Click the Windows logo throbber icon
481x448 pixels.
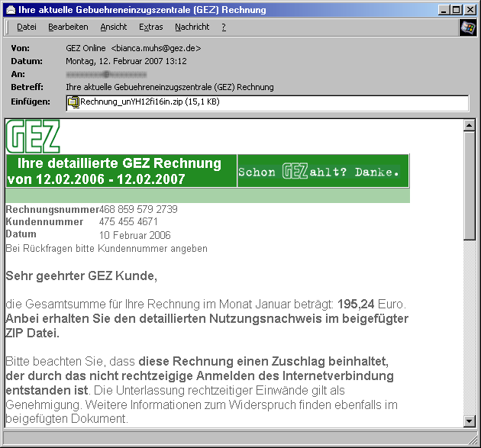pos(468,27)
